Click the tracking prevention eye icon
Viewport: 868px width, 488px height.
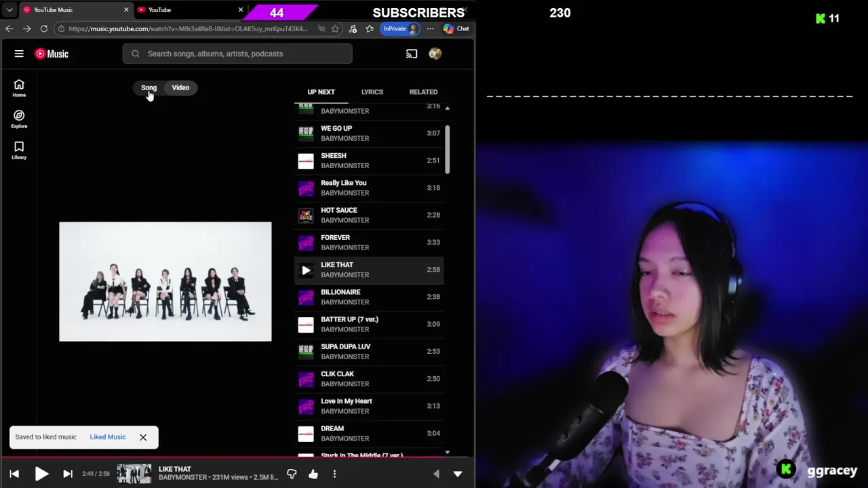[x=321, y=28]
